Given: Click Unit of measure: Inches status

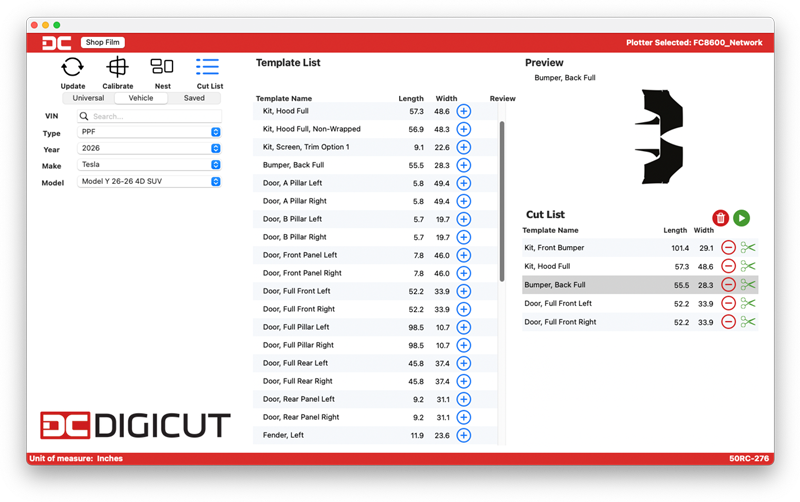Looking at the screenshot, I should pyautogui.click(x=76, y=459).
